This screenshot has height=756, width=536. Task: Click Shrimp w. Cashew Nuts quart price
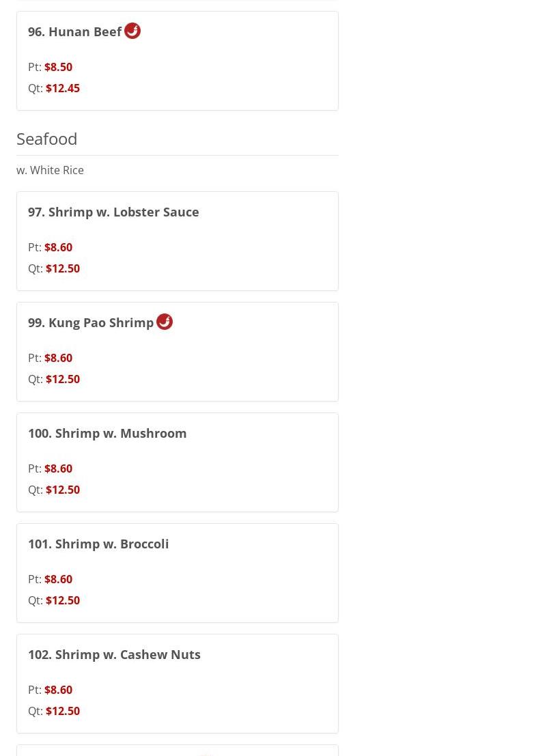pos(62,711)
